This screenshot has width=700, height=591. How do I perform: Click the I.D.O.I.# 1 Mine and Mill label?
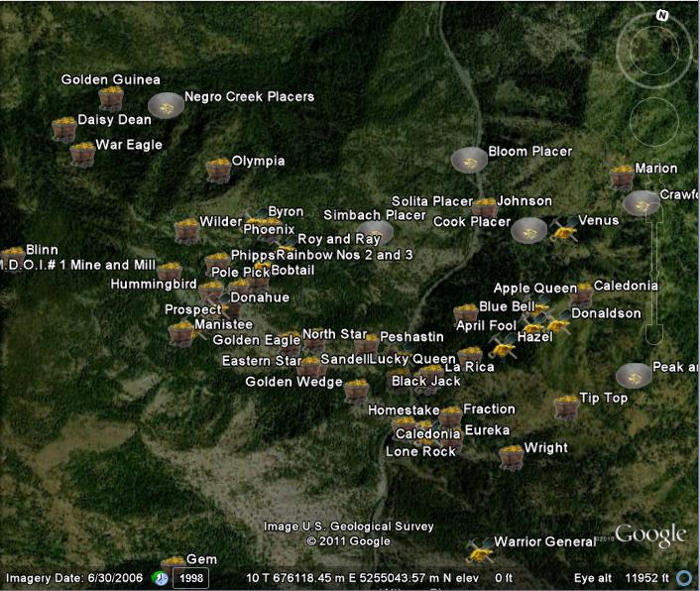(x=77, y=265)
